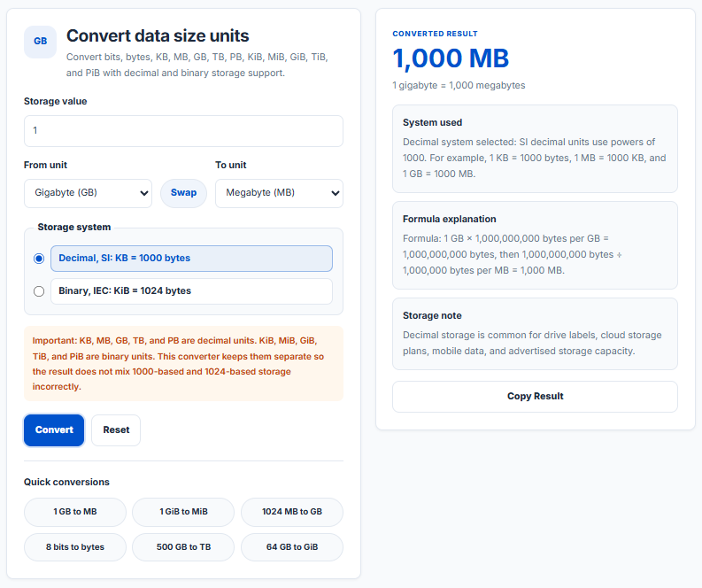Select the Binary IEC radio button
This screenshot has height=588, width=702.
click(39, 291)
